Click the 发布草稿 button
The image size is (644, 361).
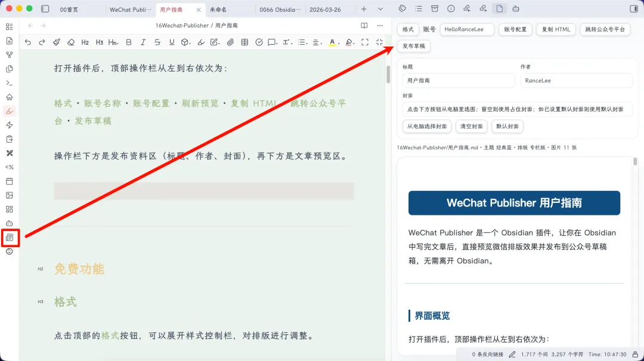414,46
